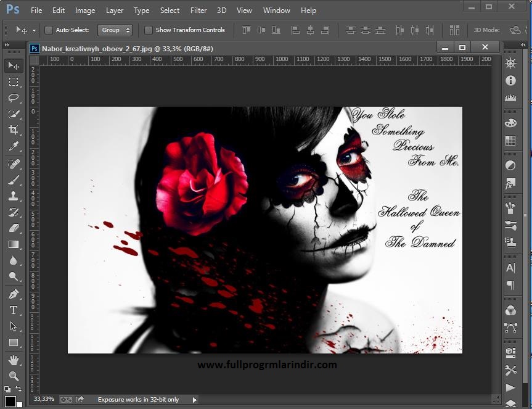Select the Brush tool
This screenshot has width=532, height=409.
point(14,180)
